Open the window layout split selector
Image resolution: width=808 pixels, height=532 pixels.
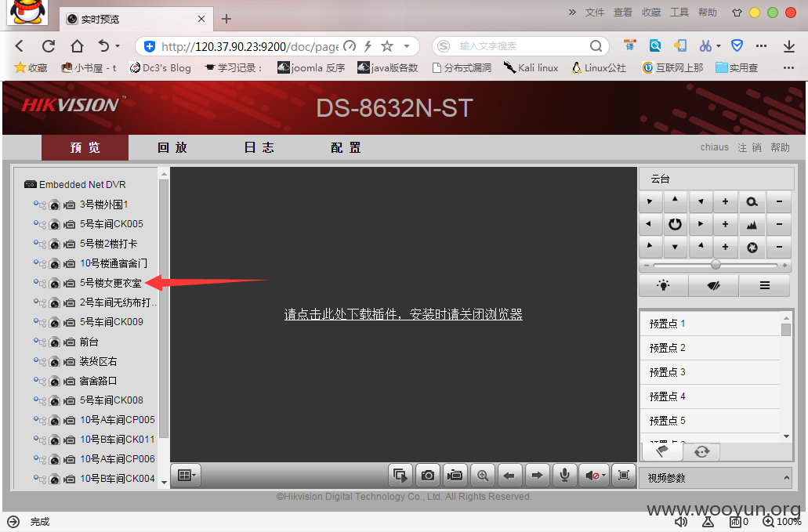click(x=186, y=475)
